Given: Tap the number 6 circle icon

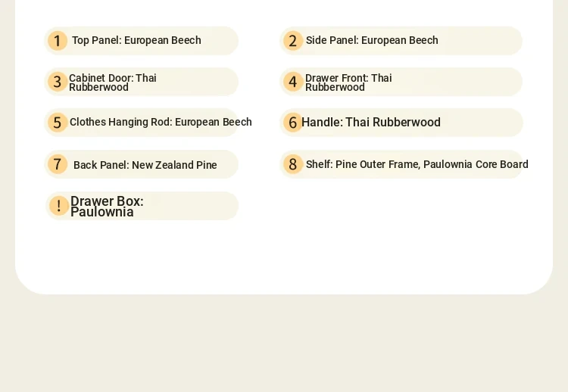Looking at the screenshot, I should click(x=292, y=123).
